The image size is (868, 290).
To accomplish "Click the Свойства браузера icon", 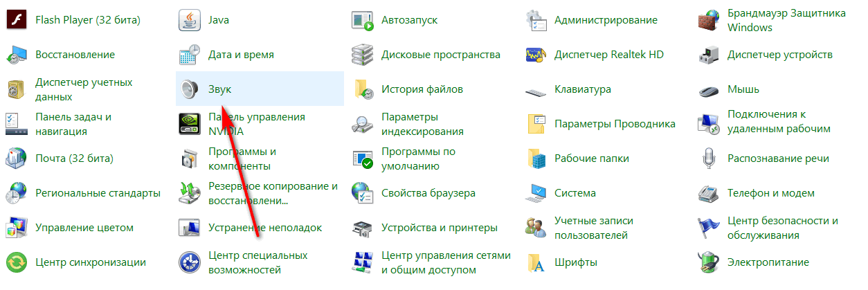I will tap(362, 193).
